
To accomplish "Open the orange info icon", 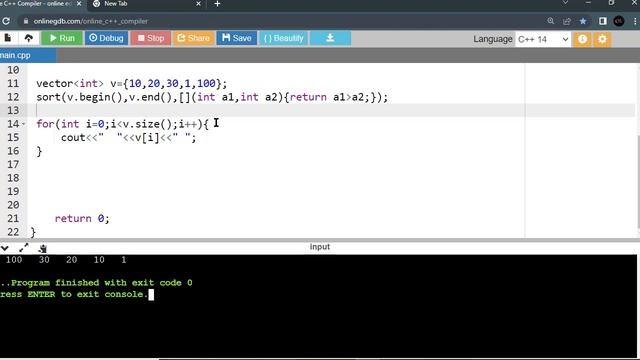I will [582, 39].
